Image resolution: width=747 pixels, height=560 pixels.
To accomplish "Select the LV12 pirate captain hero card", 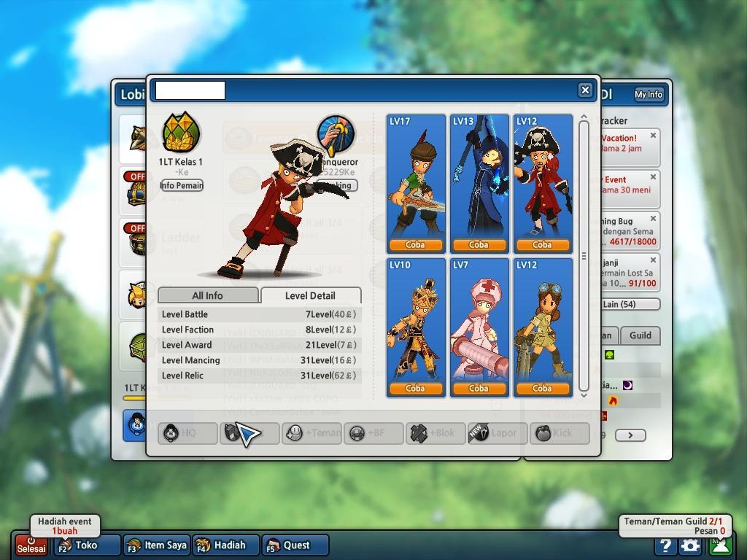I will [543, 183].
